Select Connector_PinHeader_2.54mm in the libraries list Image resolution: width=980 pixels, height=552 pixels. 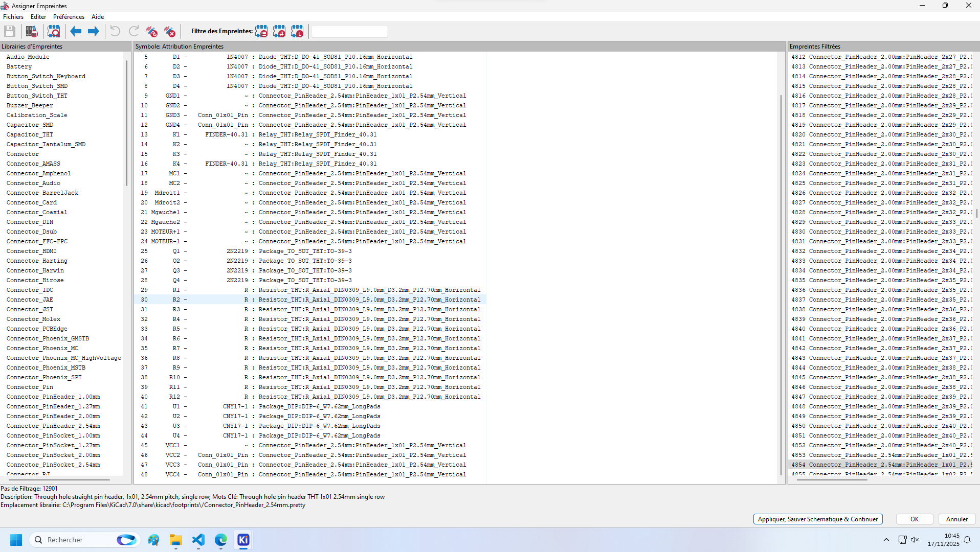pyautogui.click(x=53, y=426)
